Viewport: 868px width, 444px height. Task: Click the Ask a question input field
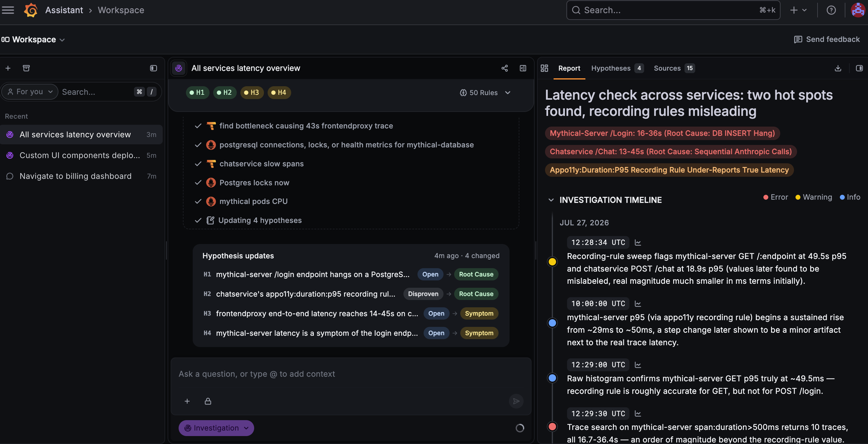[x=351, y=374]
